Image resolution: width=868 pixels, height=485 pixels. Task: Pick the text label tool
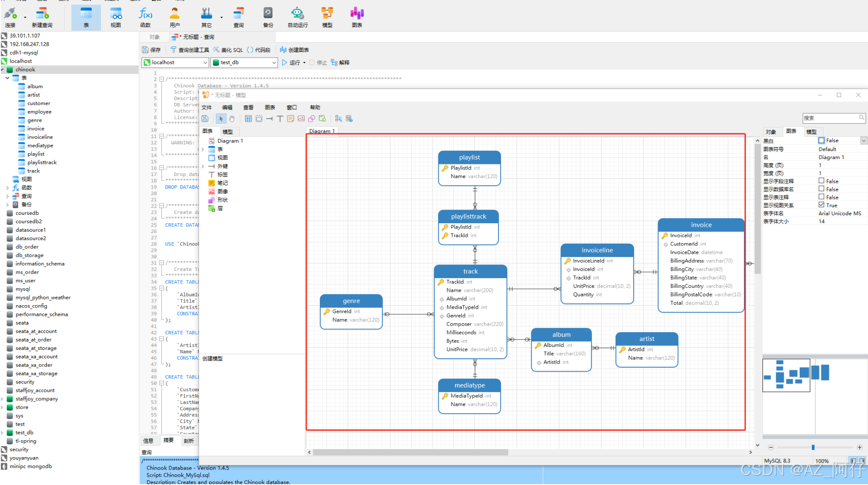click(x=280, y=119)
